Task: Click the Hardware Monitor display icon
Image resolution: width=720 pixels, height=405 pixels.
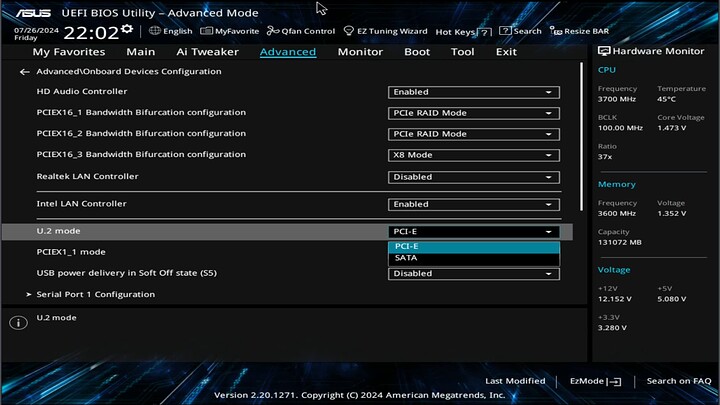Action: point(604,51)
